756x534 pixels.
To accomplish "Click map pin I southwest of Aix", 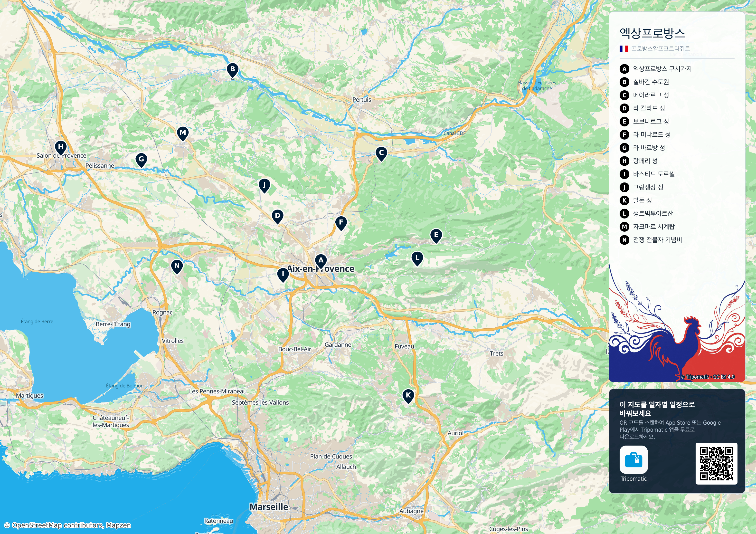I will click(x=283, y=275).
